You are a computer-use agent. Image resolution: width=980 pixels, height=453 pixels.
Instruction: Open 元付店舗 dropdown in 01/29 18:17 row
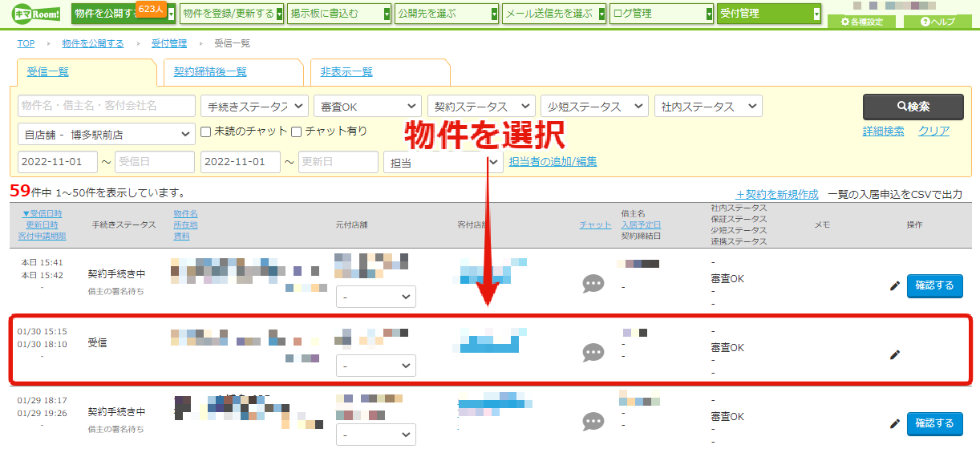coord(376,435)
